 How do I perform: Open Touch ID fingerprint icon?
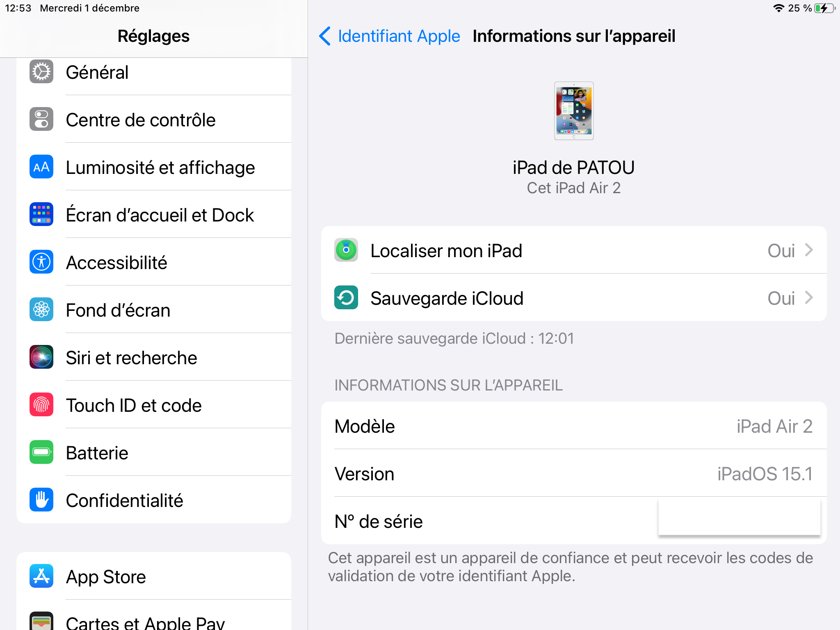[x=41, y=405]
